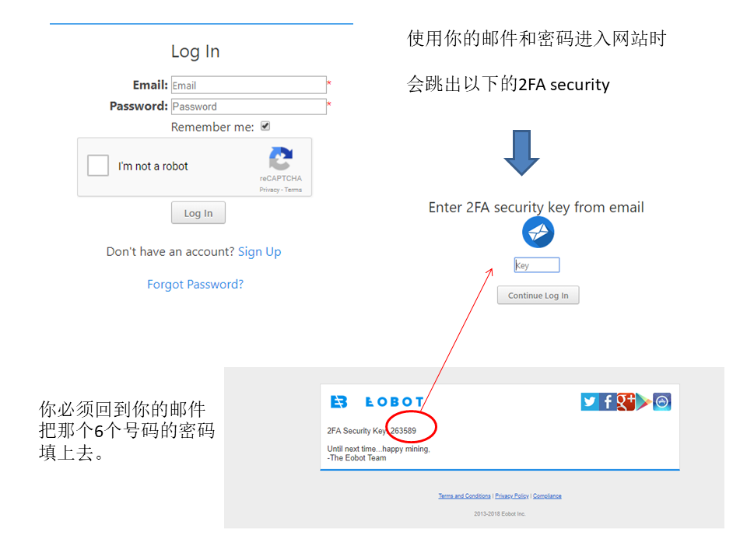Click the Twitter icon in email

tap(590, 402)
